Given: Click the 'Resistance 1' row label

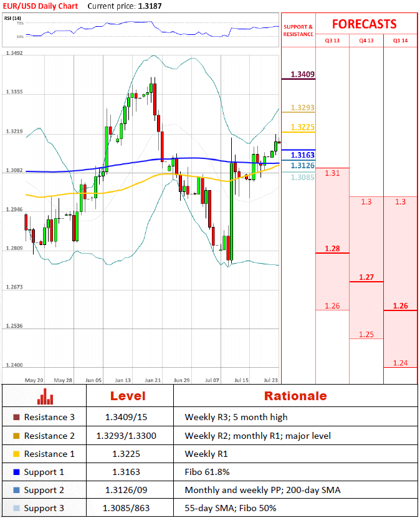Looking at the screenshot, I should point(49,454).
